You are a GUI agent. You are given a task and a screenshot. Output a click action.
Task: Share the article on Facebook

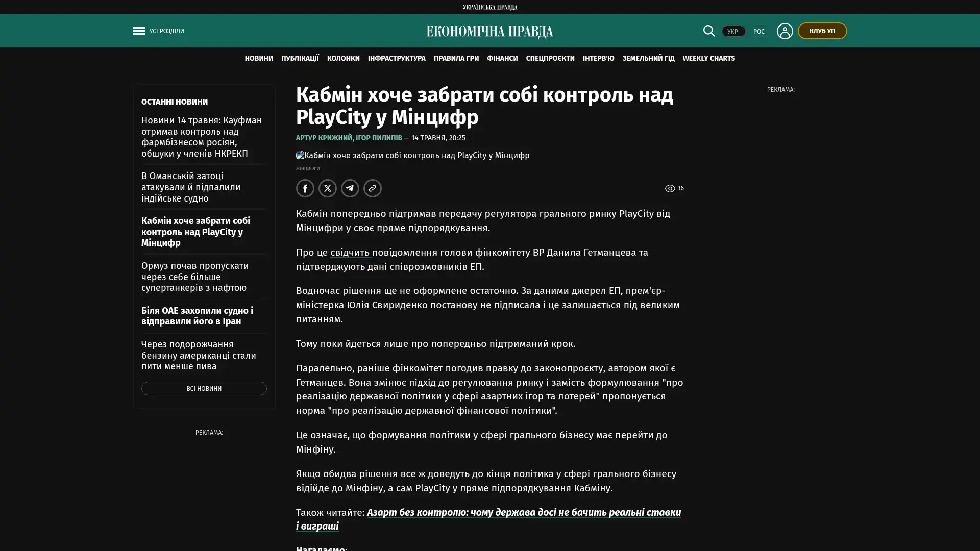pyautogui.click(x=305, y=188)
